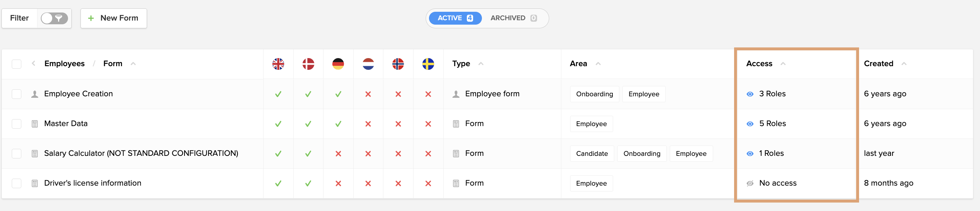
Task: Tick the Salary Calculator row checkbox
Action: 17,154
